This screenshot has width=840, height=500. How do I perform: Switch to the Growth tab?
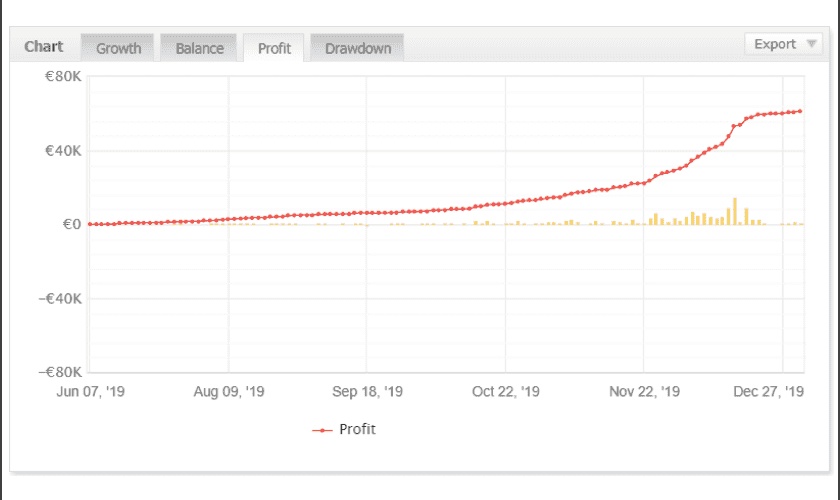[118, 48]
